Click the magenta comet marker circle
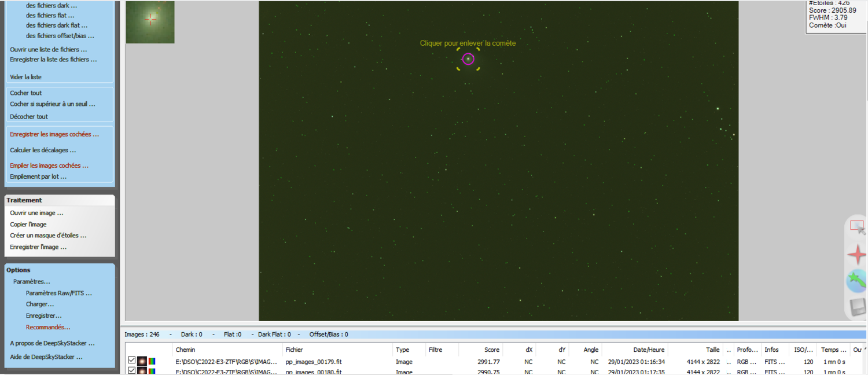The height and width of the screenshot is (375, 868). 468,59
